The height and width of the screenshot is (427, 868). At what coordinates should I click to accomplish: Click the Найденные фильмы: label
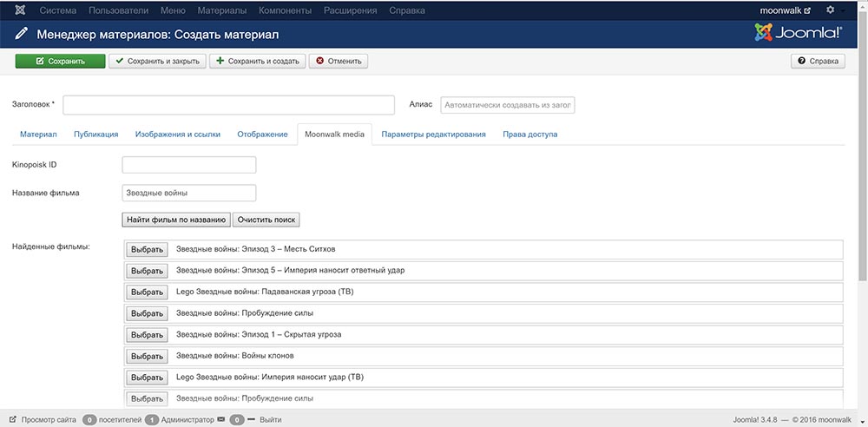point(51,246)
